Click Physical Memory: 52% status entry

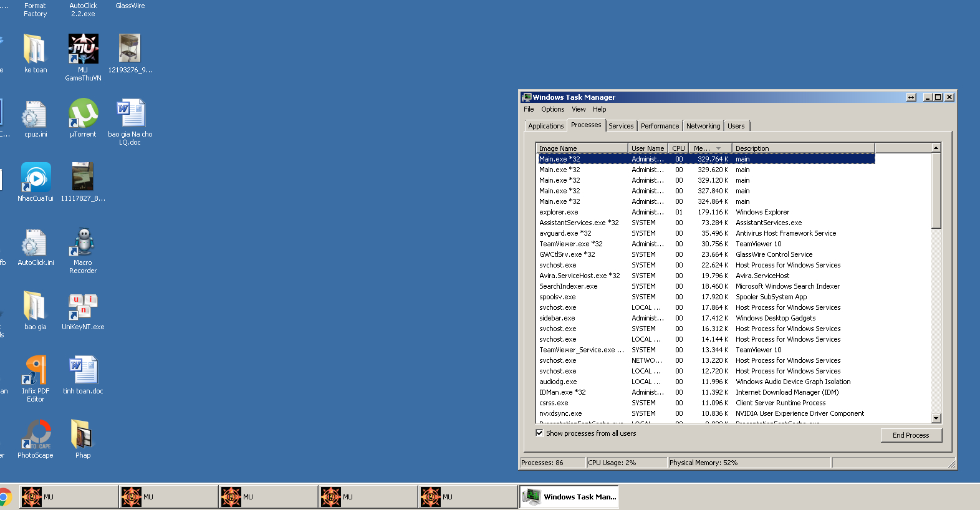748,463
